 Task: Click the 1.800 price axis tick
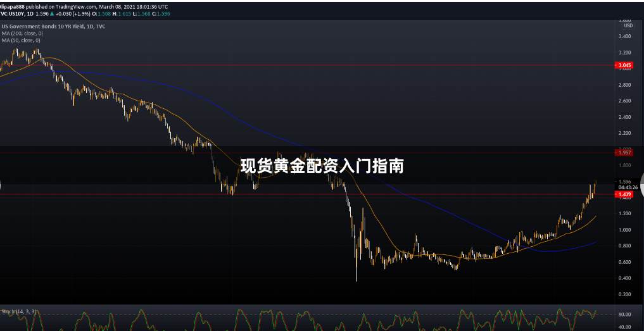coord(624,166)
